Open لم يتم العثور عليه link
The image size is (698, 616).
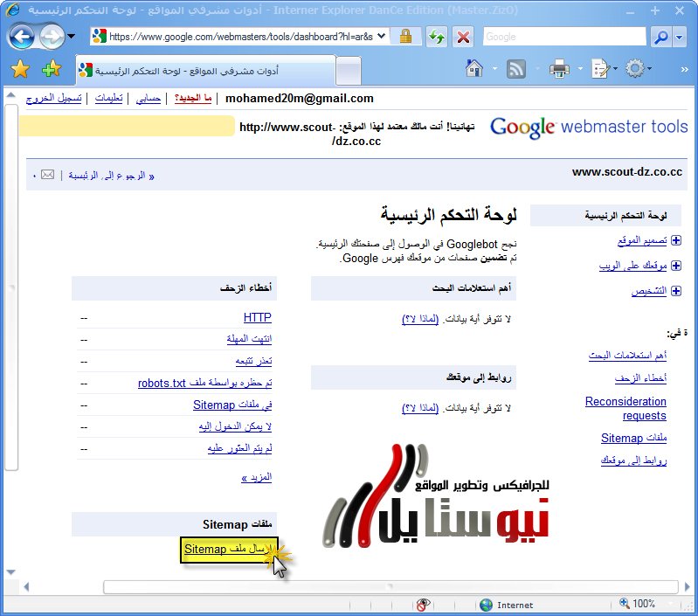coord(239,448)
